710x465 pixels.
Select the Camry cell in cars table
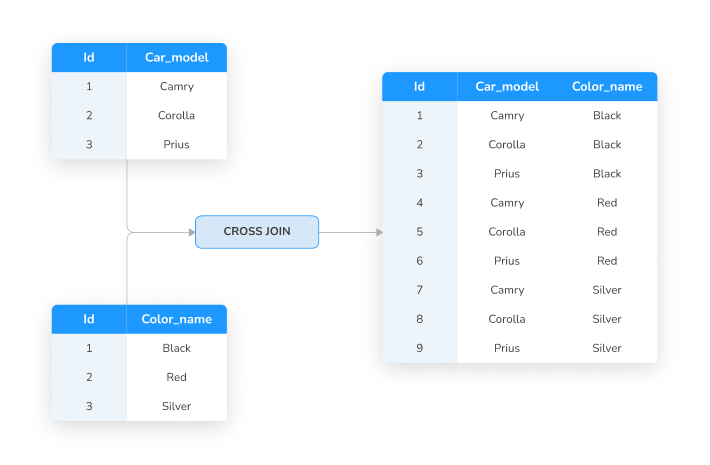pyautogui.click(x=177, y=86)
